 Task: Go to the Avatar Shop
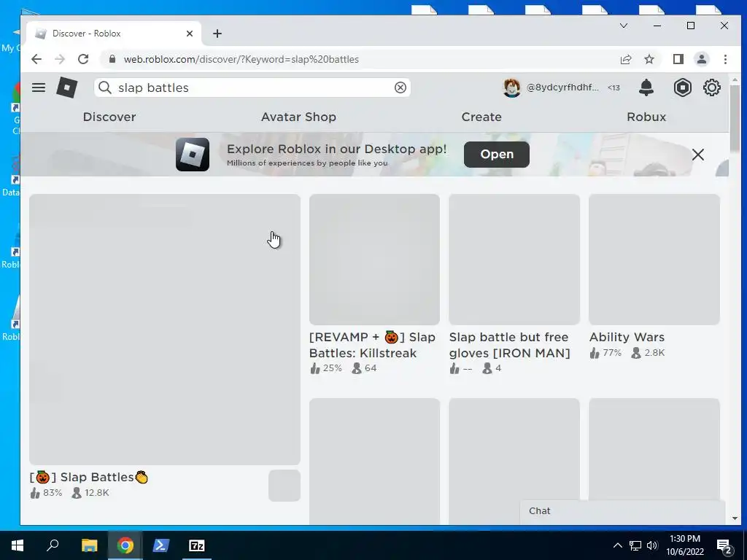298,117
